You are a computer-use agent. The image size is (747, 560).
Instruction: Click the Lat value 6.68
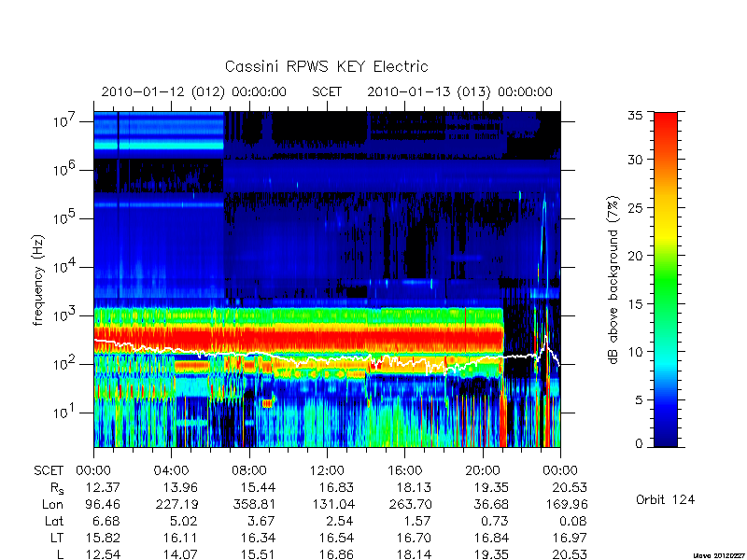106,522
